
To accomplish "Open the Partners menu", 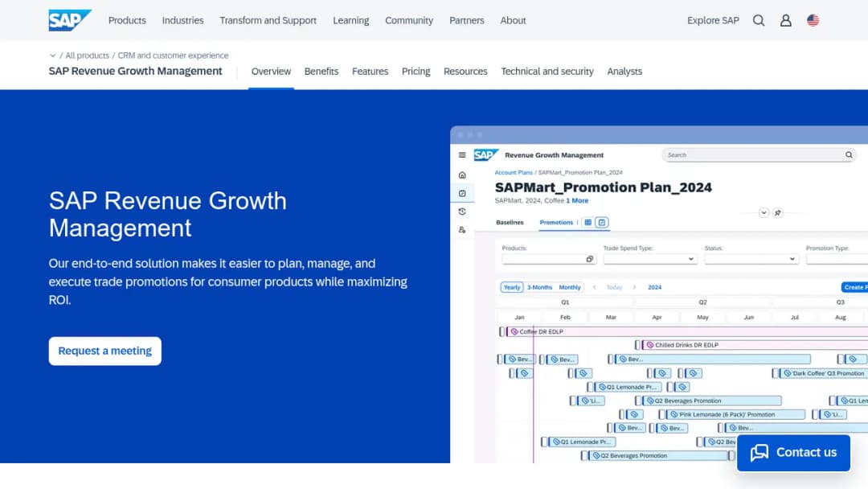I will [x=467, y=20].
